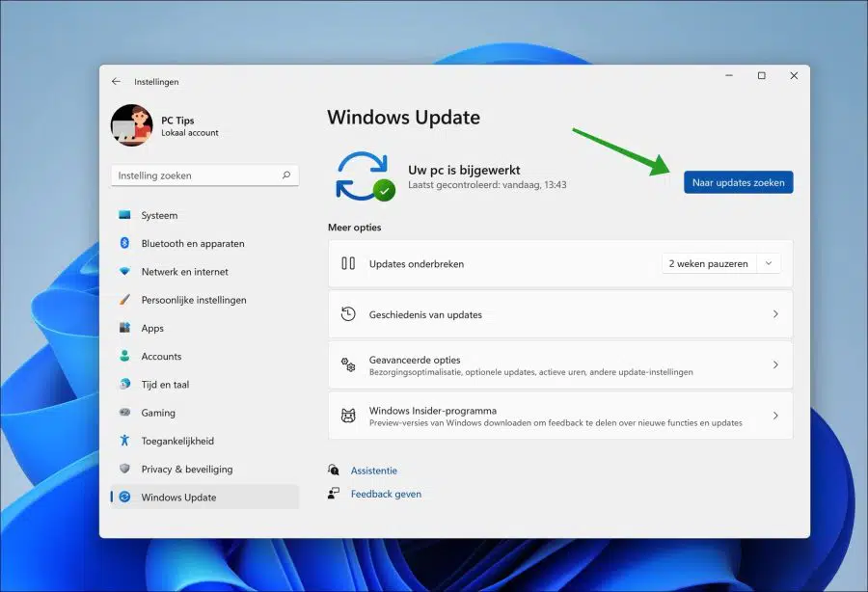Close the Instellingen window

coord(794,76)
